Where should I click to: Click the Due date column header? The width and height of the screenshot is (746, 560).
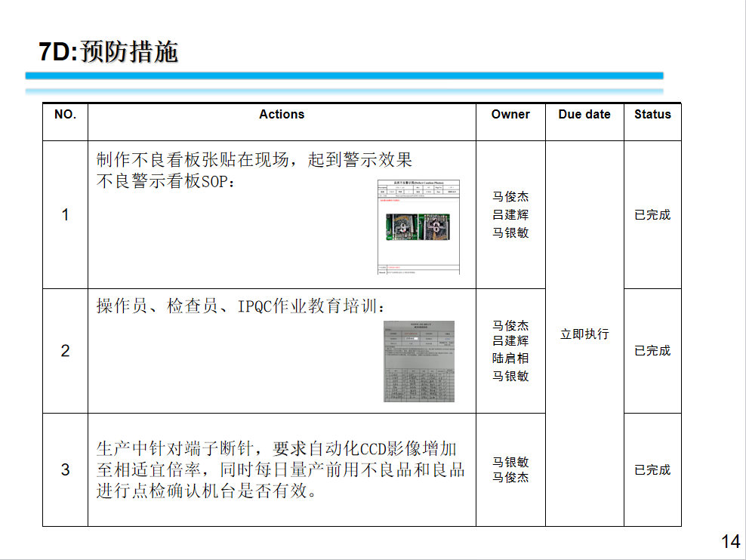pos(584,115)
